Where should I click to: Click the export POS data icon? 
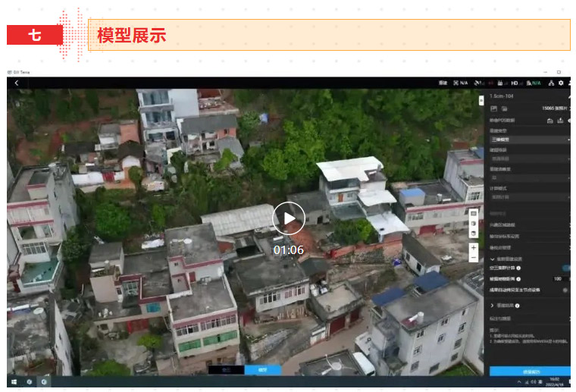[x=560, y=120]
